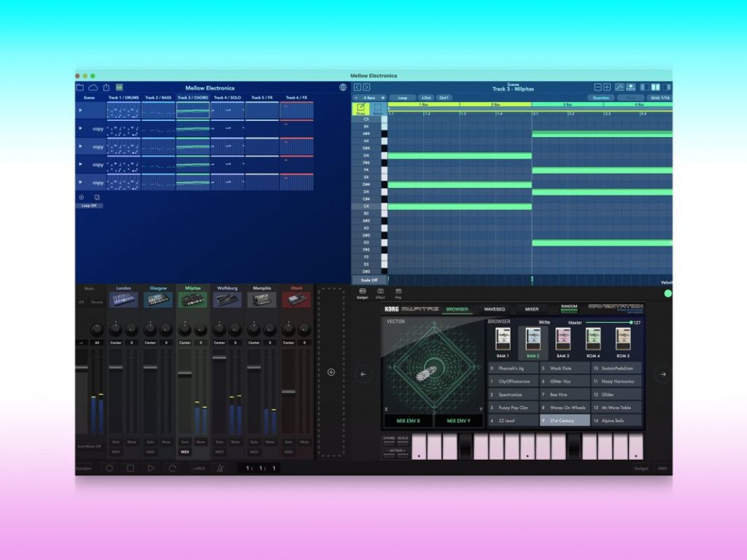Click the Quantize button
Viewport: 747px width, 560px height.
tap(601, 98)
